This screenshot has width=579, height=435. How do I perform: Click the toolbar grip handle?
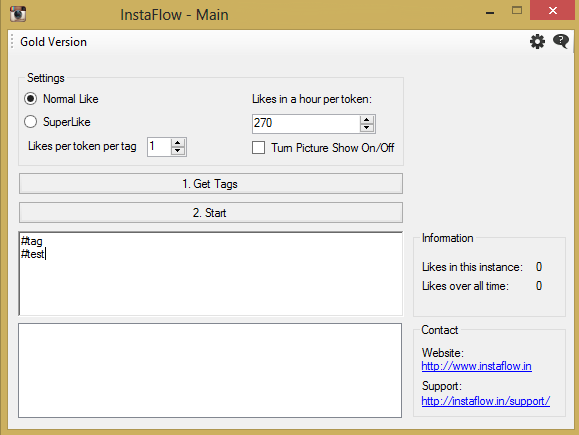(12, 41)
